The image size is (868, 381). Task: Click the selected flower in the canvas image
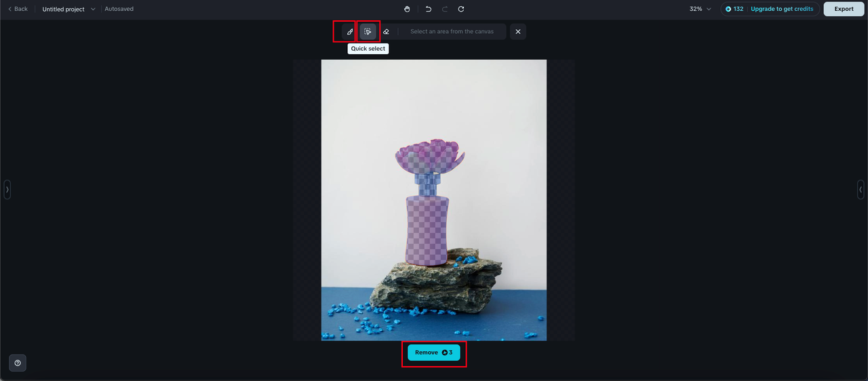pyautogui.click(x=430, y=156)
